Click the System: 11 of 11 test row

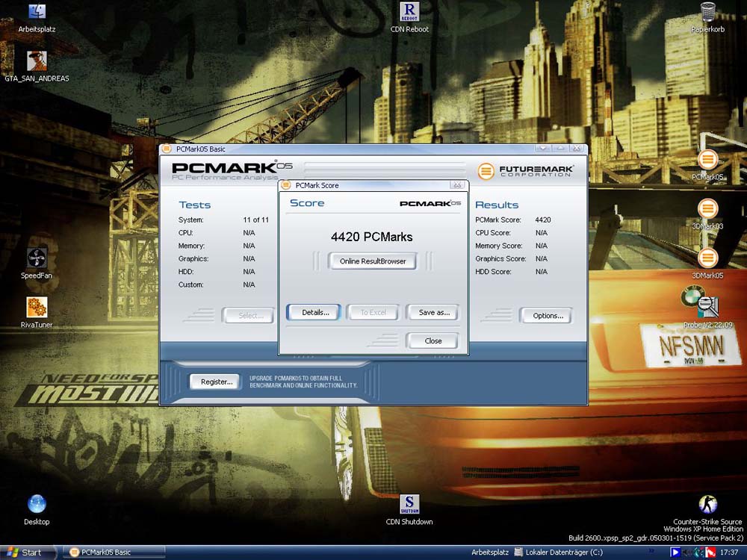pos(223,220)
